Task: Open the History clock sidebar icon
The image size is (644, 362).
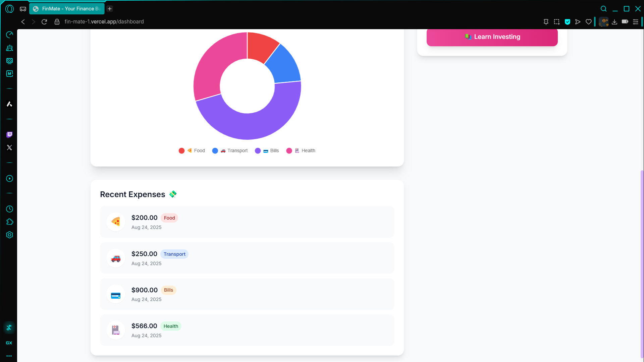Action: tap(9, 209)
